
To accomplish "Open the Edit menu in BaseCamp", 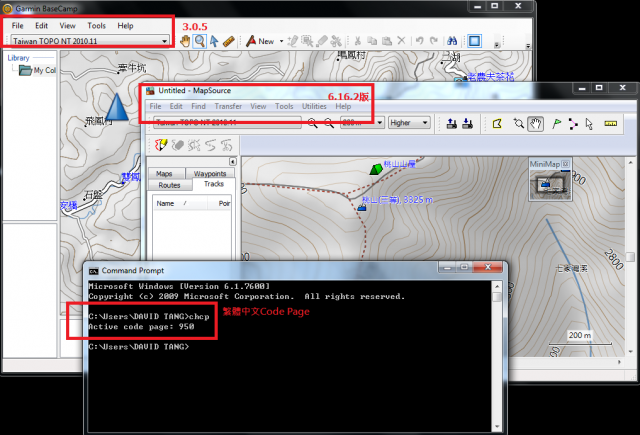I will [x=41, y=26].
